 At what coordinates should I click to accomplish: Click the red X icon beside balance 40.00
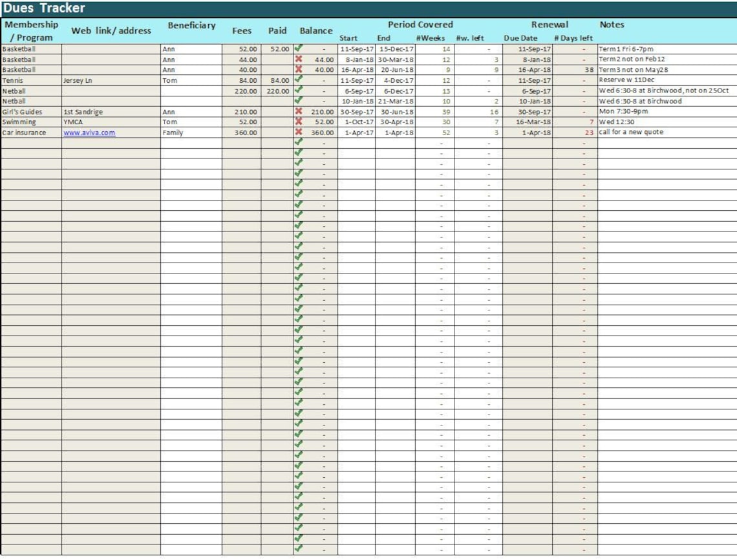299,69
